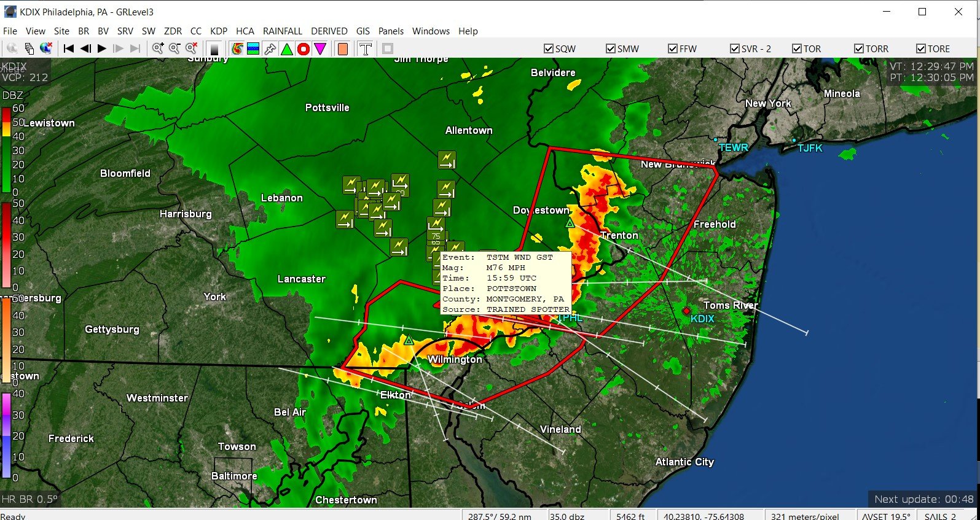Click the zoom out magnifier icon
The width and height of the screenshot is (980, 520).
(174, 49)
